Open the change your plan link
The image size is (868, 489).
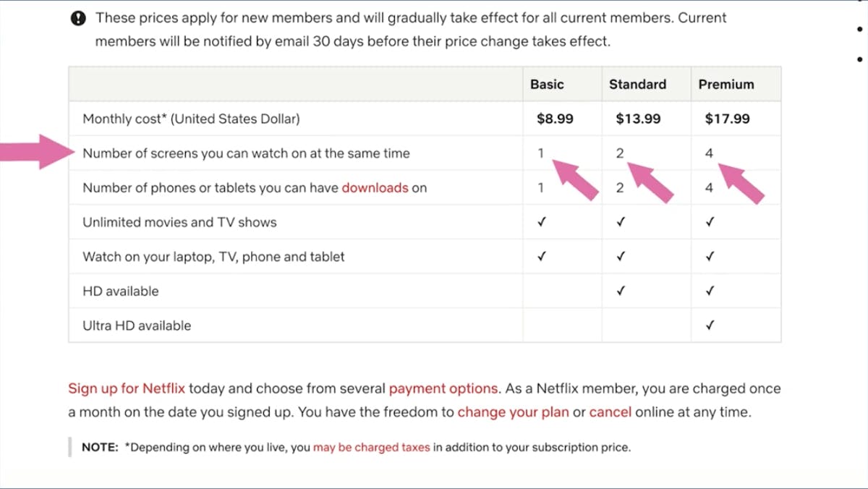[x=513, y=413]
